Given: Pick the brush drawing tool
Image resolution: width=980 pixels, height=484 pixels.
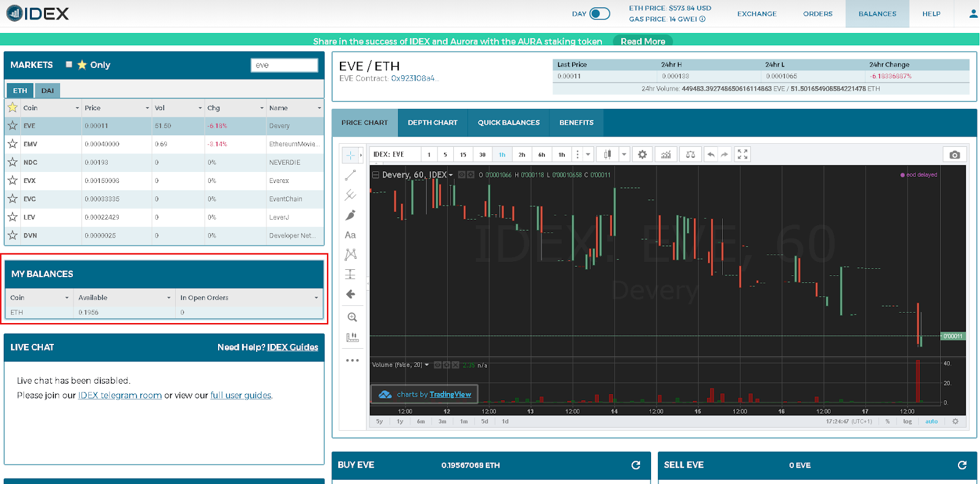Looking at the screenshot, I should (x=350, y=215).
